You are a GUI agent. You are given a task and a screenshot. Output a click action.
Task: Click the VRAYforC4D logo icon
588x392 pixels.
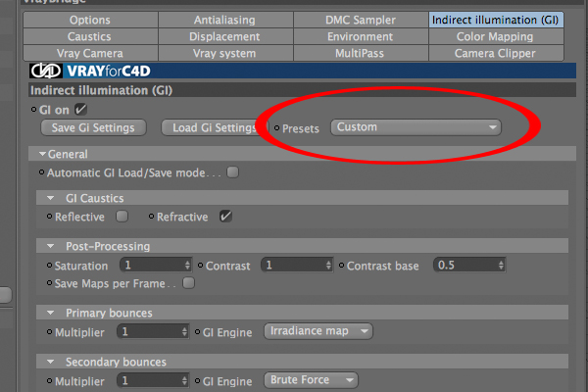(46, 71)
